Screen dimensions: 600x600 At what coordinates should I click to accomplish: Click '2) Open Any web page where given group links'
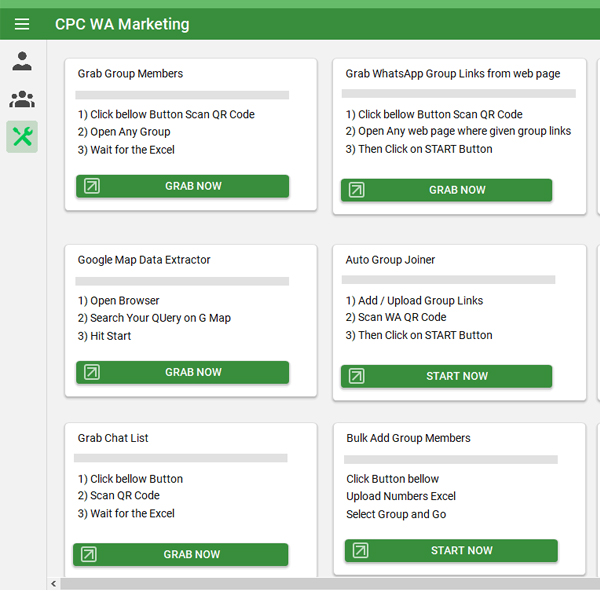click(458, 131)
